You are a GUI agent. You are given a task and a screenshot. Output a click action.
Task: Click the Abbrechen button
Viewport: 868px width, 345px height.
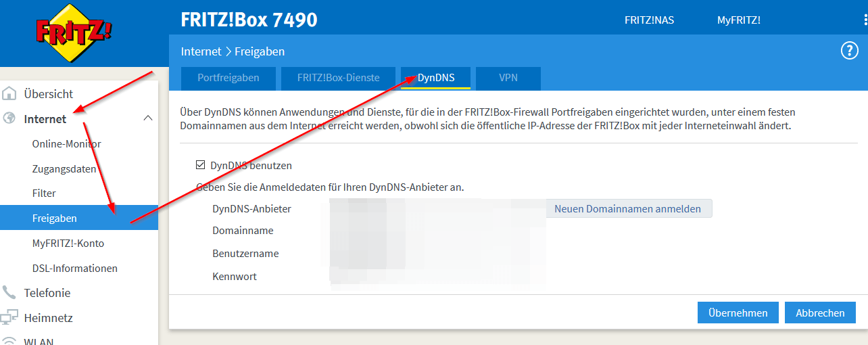click(820, 313)
